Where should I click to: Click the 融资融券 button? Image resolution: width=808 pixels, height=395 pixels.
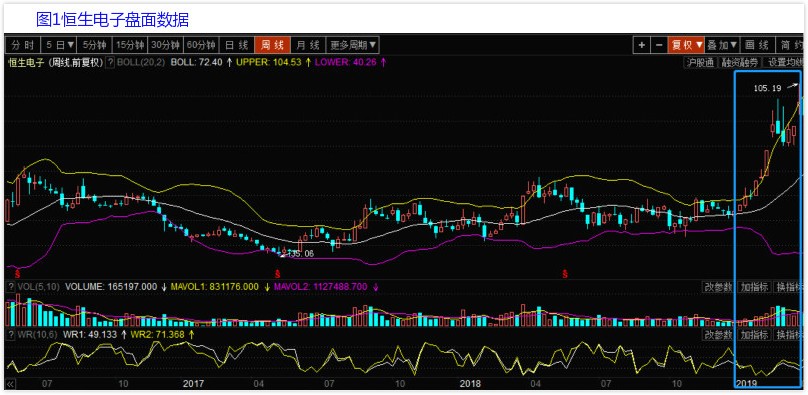pyautogui.click(x=739, y=62)
